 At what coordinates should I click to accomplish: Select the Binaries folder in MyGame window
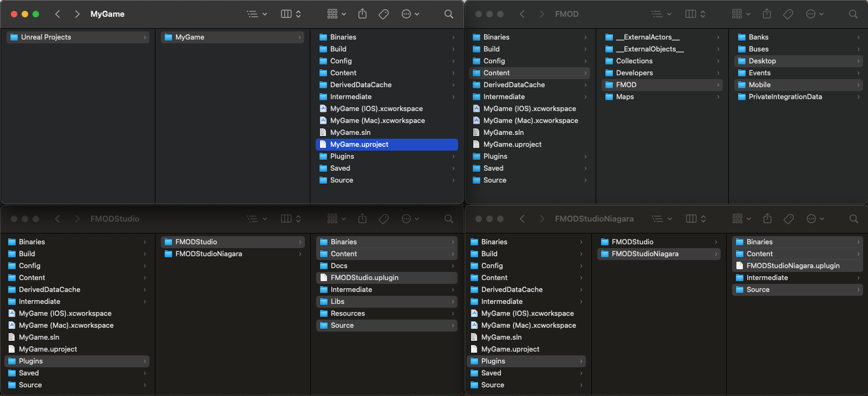pyautogui.click(x=387, y=37)
